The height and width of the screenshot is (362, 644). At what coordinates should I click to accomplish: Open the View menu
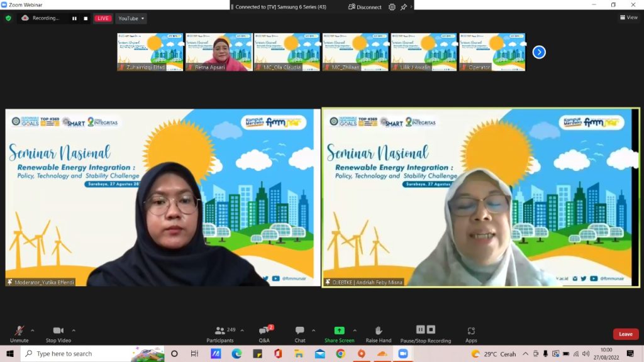click(629, 17)
